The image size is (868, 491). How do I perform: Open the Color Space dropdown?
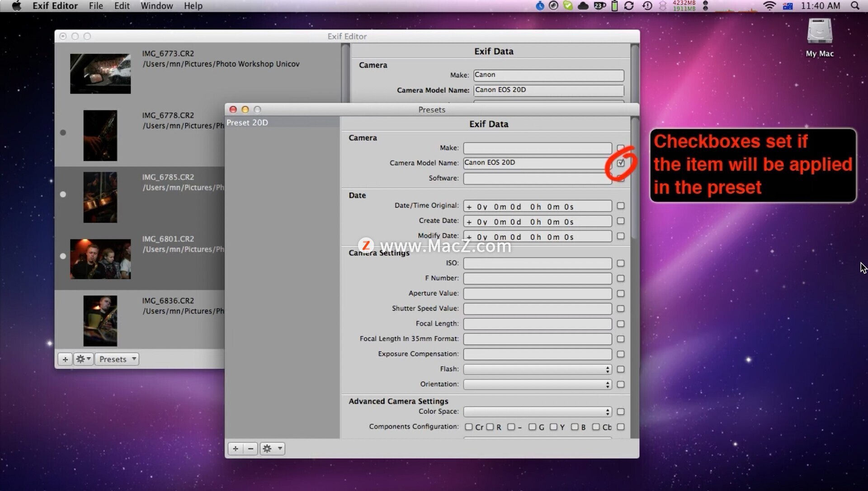[x=538, y=412]
